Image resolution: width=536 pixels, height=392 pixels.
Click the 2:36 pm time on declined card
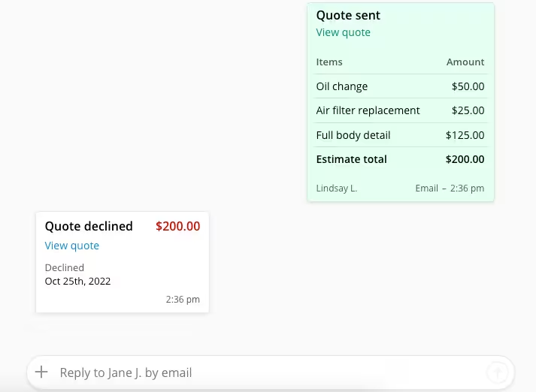click(183, 300)
